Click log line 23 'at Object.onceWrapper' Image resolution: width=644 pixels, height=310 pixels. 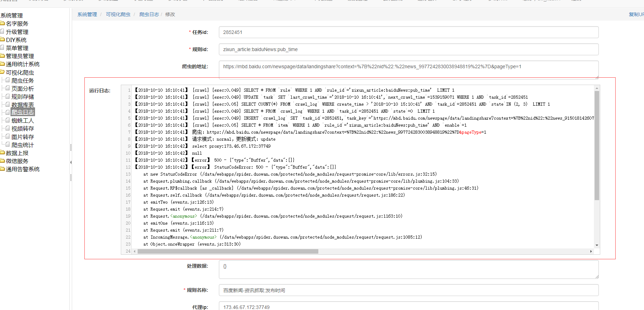coord(192,244)
